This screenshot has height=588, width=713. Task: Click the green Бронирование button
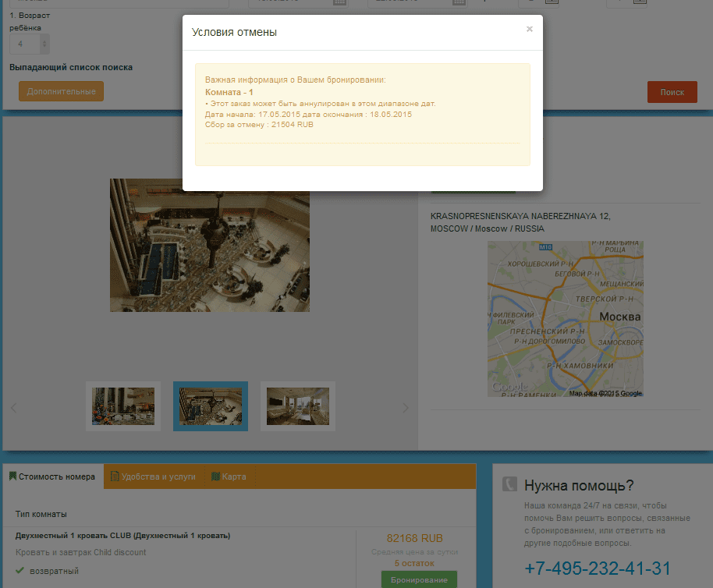[419, 580]
